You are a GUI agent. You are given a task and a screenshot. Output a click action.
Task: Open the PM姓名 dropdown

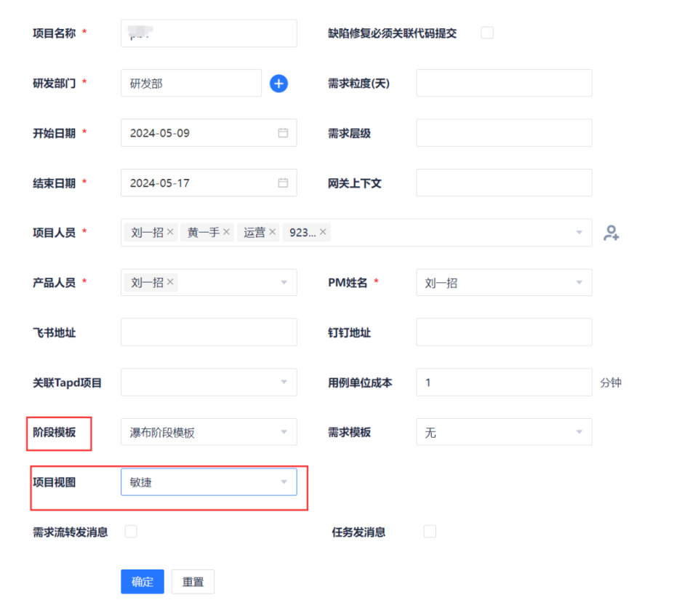(504, 282)
